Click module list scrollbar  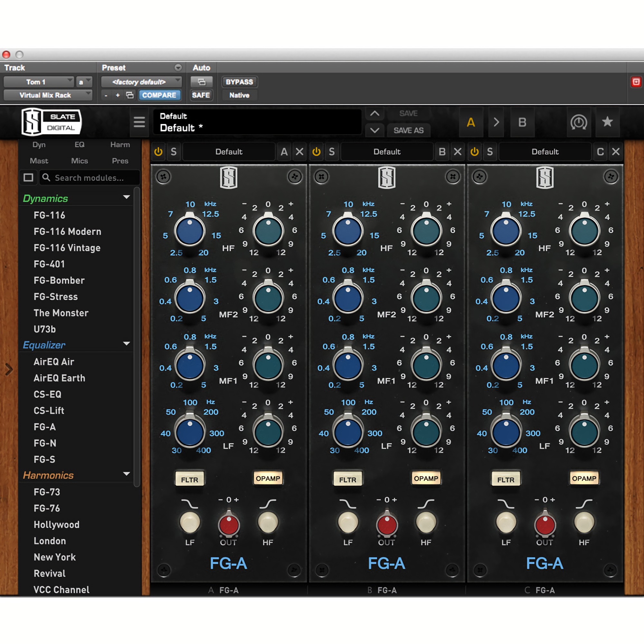137,337
